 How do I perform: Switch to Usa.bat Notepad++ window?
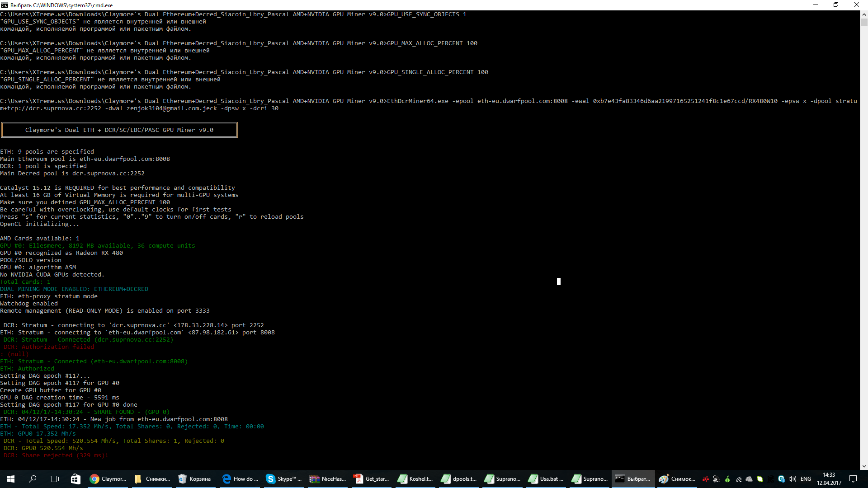pos(546,479)
